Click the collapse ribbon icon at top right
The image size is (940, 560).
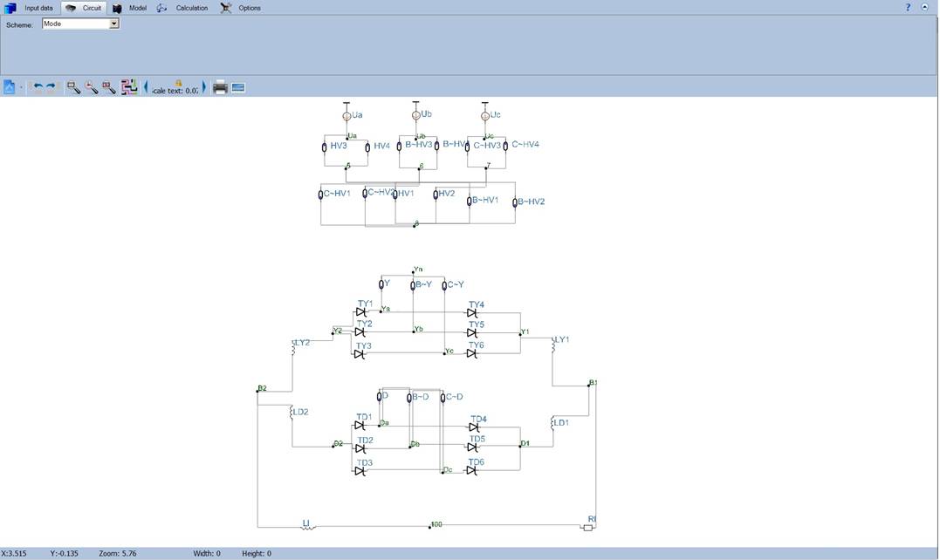pos(924,7)
